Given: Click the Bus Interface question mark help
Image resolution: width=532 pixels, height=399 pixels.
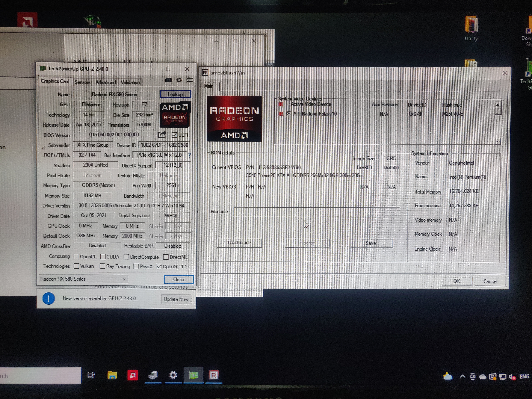Looking at the screenshot, I should [x=190, y=155].
